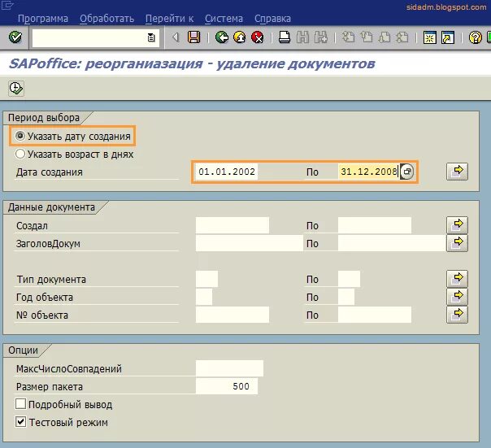Viewport: 491px width, 448px height.
Task: Open the Справка menu
Action: click(272, 19)
